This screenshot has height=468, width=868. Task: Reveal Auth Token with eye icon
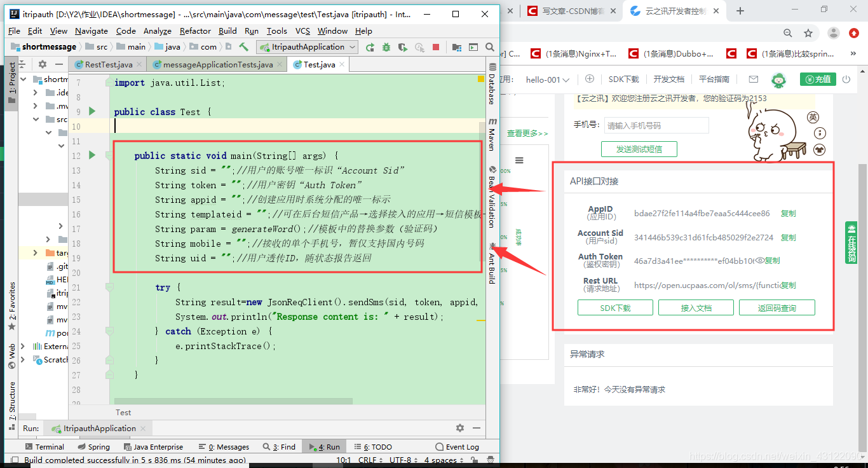(759, 261)
